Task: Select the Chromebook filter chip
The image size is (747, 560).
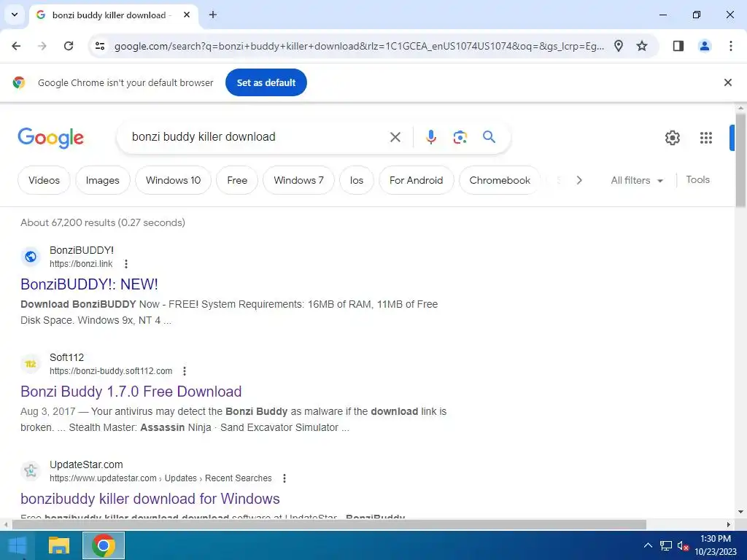Action: [x=499, y=180]
